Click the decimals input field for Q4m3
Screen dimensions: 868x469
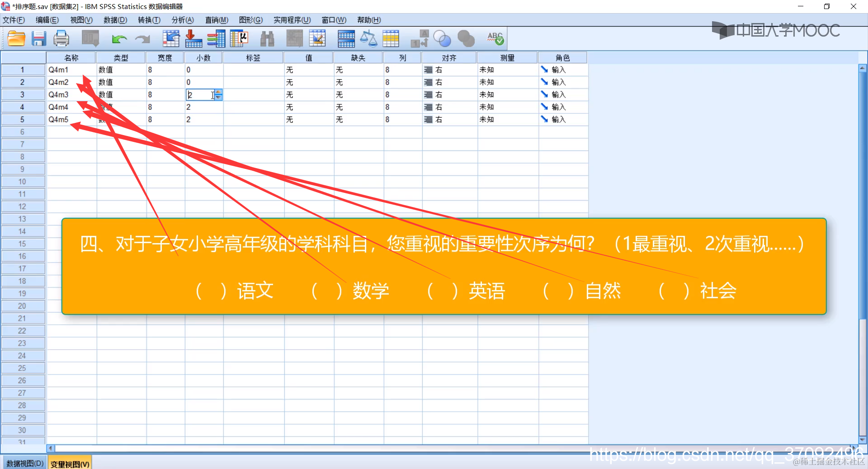[200, 95]
